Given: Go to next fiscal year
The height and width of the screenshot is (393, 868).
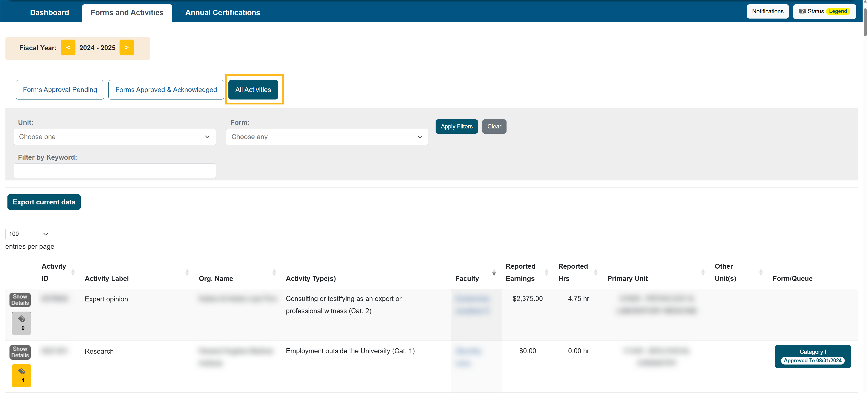Looking at the screenshot, I should (x=127, y=47).
